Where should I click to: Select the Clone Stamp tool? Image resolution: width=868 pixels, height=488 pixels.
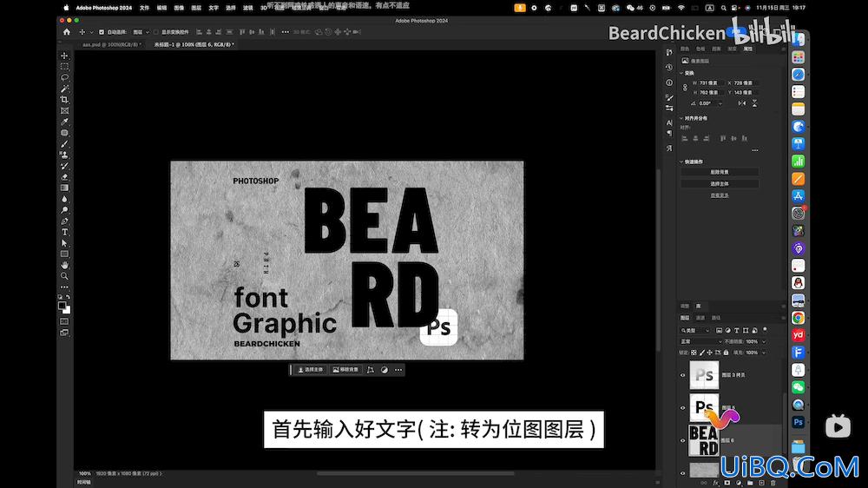(64, 155)
